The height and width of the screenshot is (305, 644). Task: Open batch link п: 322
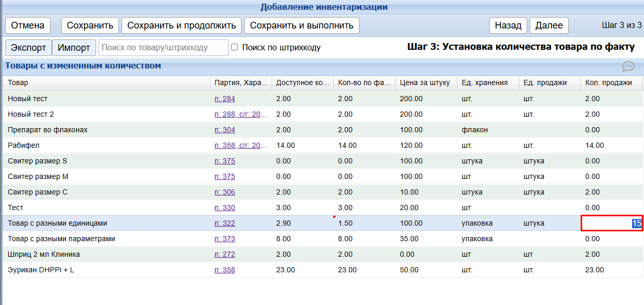(224, 223)
